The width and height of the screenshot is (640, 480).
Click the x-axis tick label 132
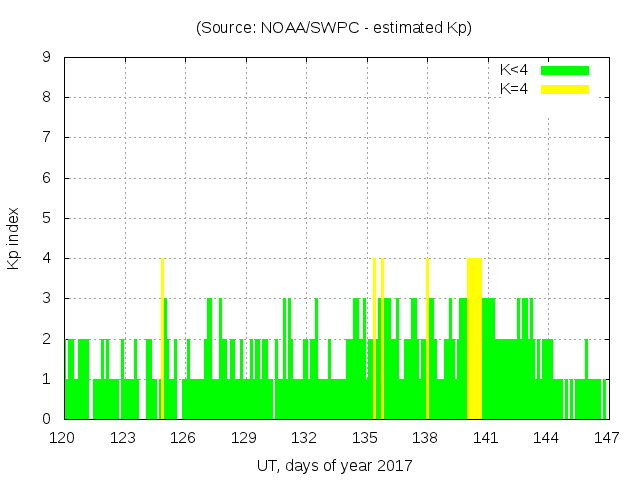(305, 437)
